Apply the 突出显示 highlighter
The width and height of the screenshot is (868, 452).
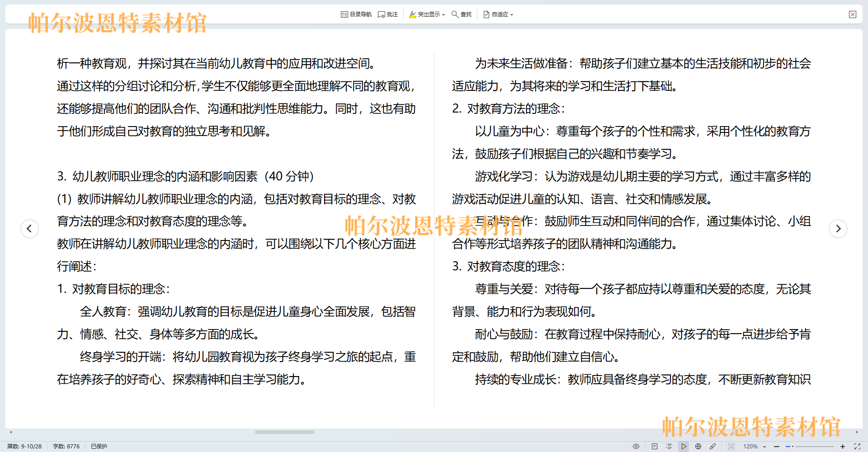pos(424,14)
